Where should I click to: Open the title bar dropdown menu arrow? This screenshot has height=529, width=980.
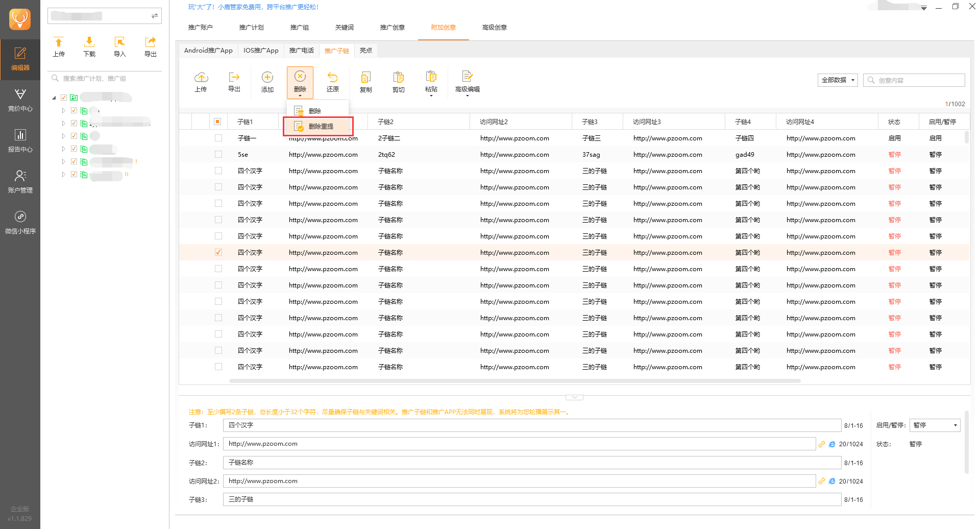[924, 8]
